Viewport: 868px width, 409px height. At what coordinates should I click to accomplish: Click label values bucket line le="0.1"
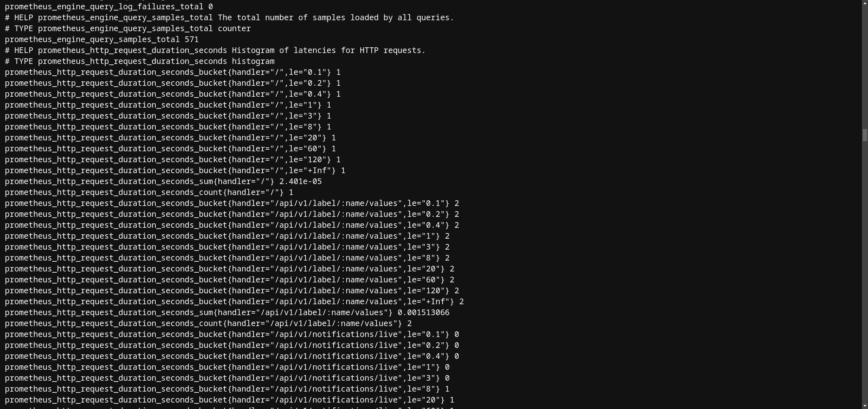[x=232, y=203]
